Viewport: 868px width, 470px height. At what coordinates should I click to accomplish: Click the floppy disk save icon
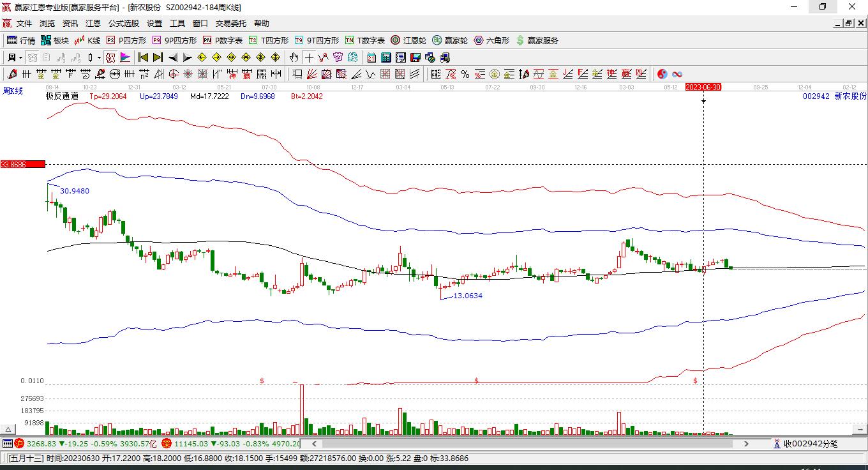click(415, 57)
